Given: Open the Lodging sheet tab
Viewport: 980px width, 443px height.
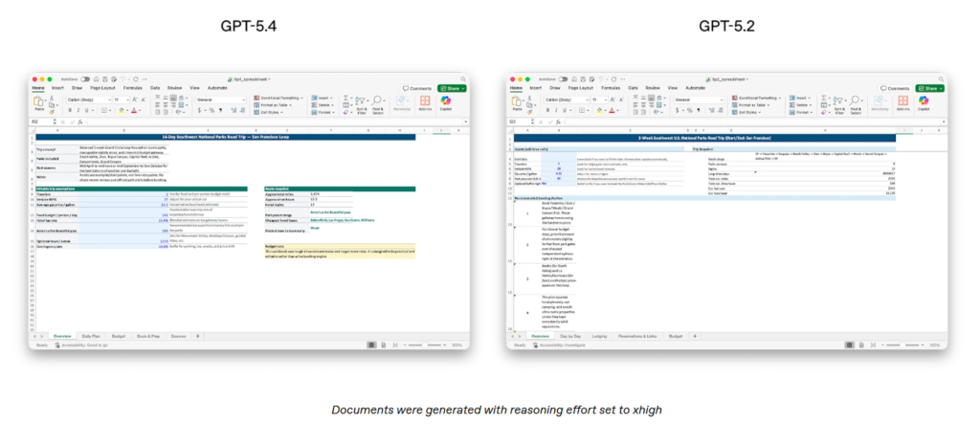Looking at the screenshot, I should coord(599,337).
